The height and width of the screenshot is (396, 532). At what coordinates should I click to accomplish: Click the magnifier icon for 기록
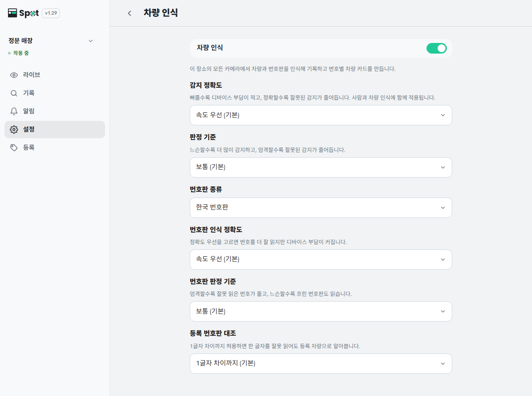point(14,93)
